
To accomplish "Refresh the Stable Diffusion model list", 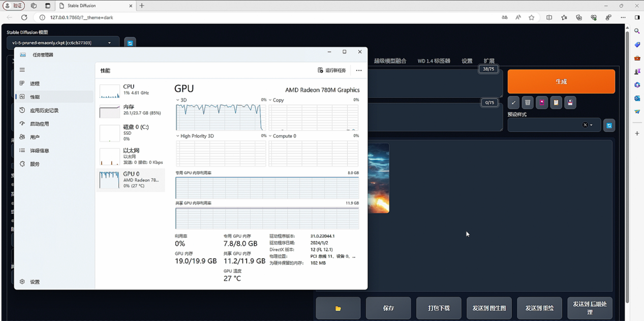I will coord(130,43).
